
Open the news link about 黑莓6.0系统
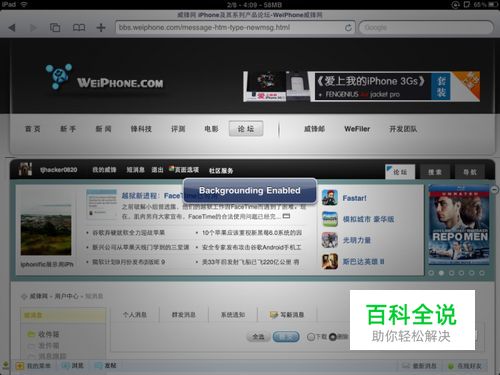click(x=252, y=233)
